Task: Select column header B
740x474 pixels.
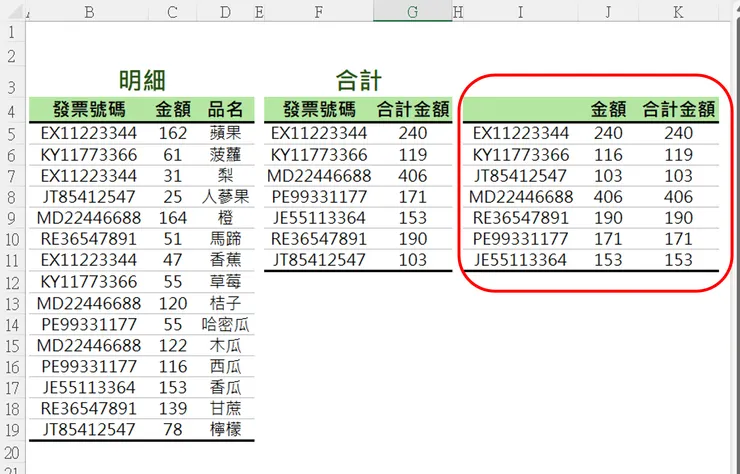Action: [89, 11]
